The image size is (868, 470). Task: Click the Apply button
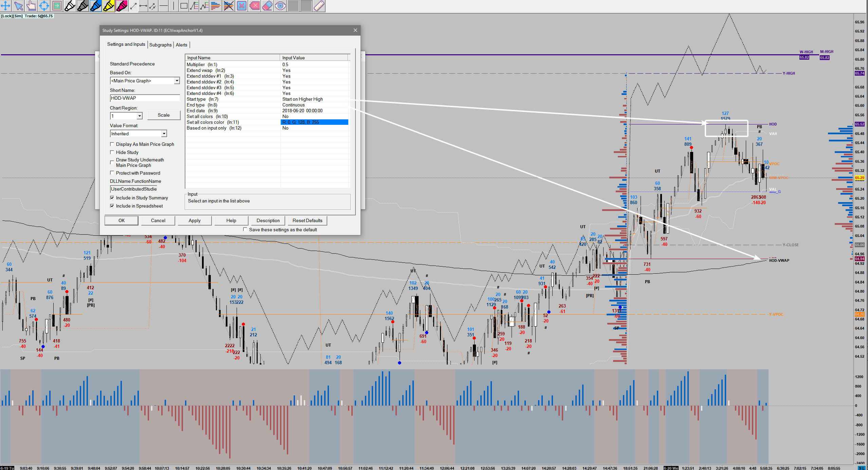pyautogui.click(x=195, y=220)
